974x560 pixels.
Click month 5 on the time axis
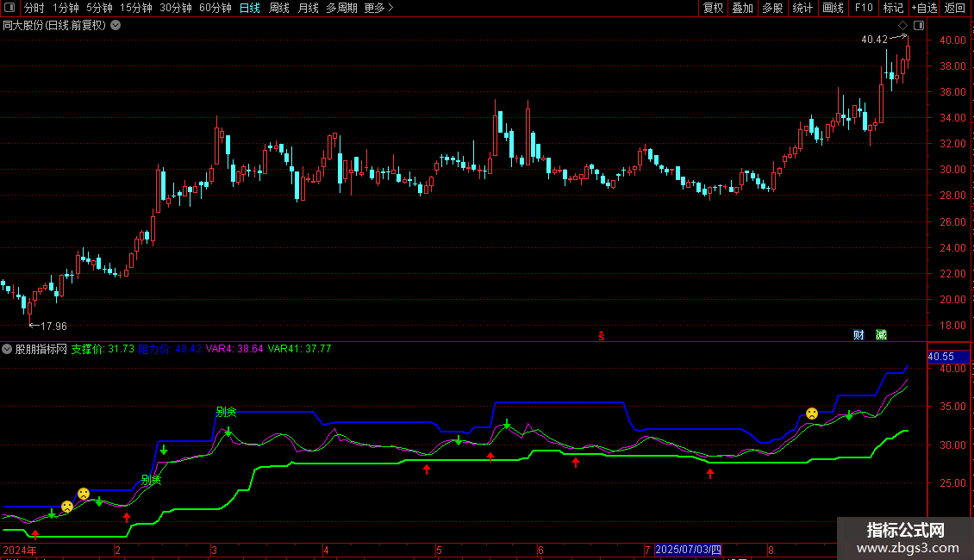(440, 550)
